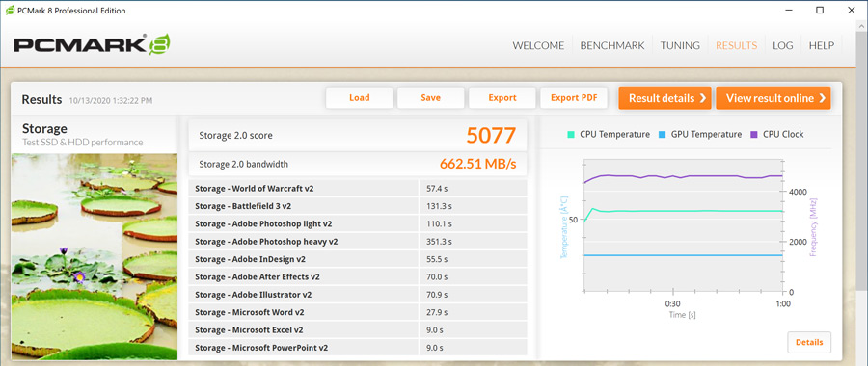Click the Storage heading in the left panel
This screenshot has width=868, height=366.
click(x=44, y=129)
